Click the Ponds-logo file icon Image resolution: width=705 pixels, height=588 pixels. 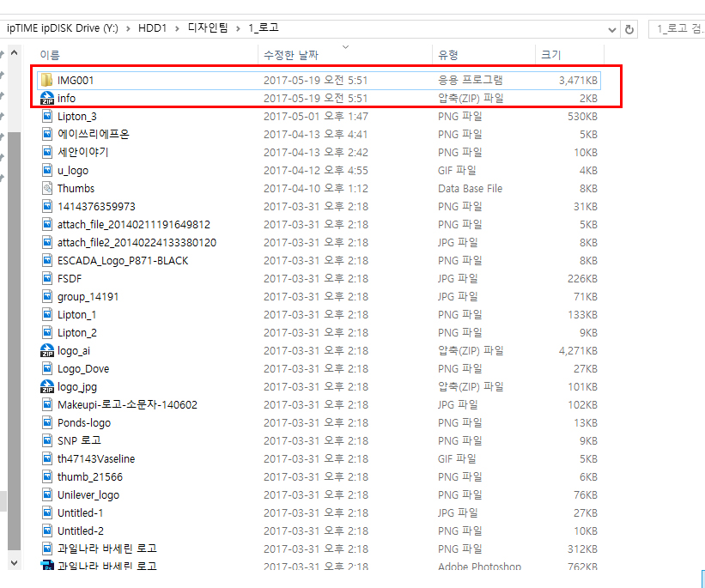[46, 422]
